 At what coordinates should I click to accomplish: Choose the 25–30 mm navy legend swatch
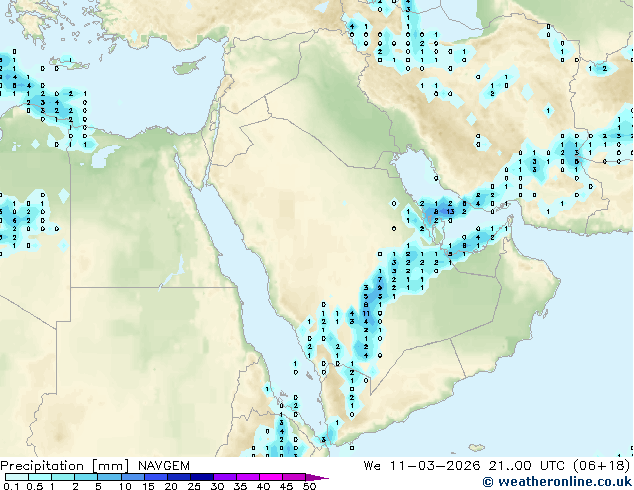(201, 477)
